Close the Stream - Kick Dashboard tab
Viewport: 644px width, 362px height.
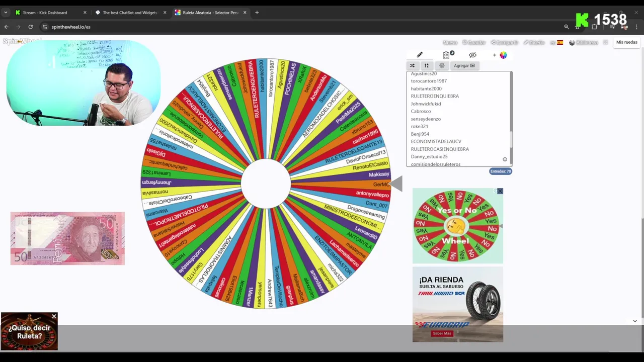[85, 13]
